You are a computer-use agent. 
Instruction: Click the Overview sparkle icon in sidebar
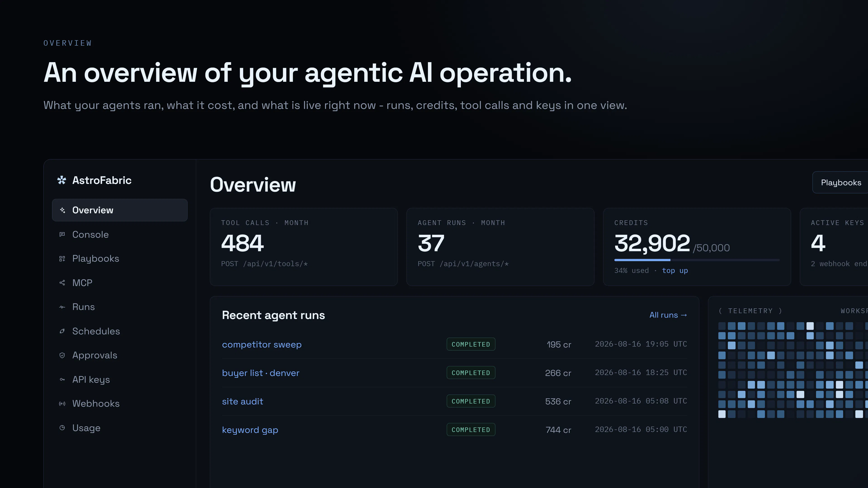click(x=62, y=210)
